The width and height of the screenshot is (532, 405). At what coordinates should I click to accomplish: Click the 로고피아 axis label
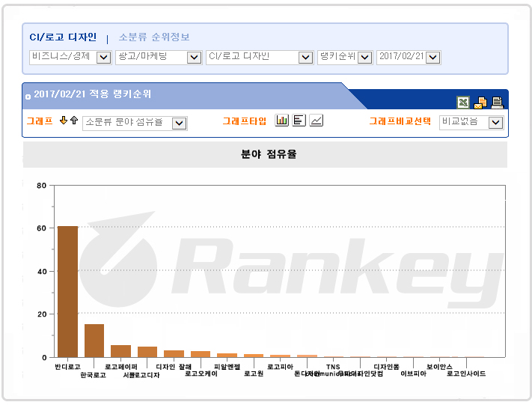tap(280, 367)
